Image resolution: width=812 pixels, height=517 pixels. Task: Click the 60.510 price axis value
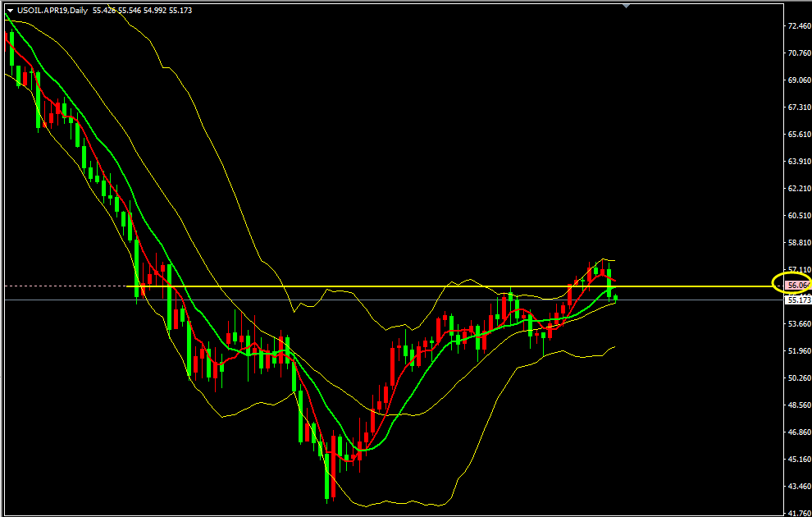pyautogui.click(x=799, y=215)
